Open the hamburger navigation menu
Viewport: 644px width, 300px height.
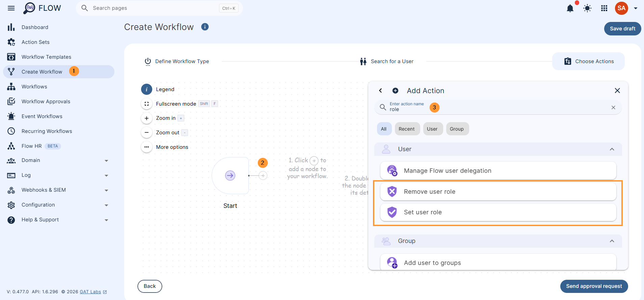pyautogui.click(x=11, y=8)
